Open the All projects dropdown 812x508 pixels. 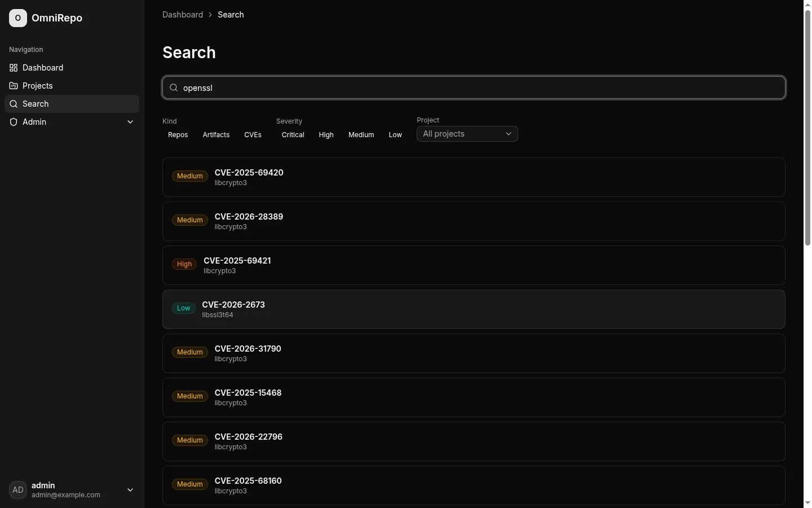(x=467, y=134)
